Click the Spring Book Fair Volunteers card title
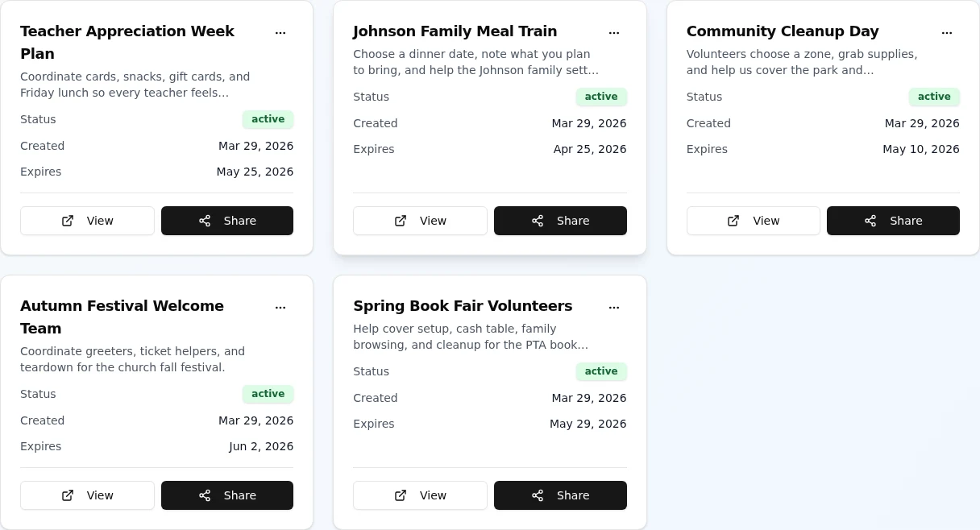Viewport: 980px width, 530px height. click(463, 306)
